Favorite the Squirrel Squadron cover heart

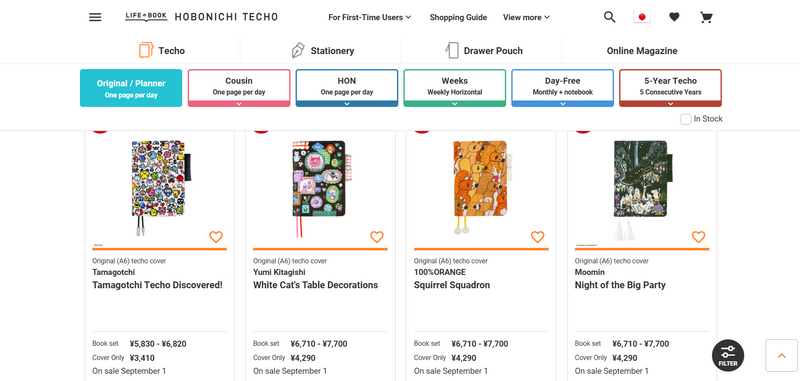click(x=537, y=237)
